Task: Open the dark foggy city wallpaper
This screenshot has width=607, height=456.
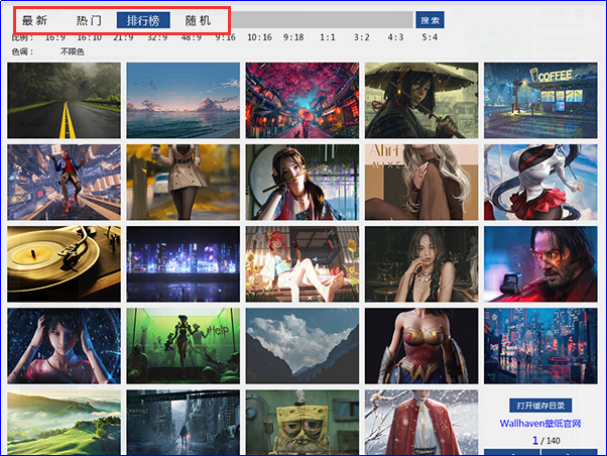Action: pos(183,422)
